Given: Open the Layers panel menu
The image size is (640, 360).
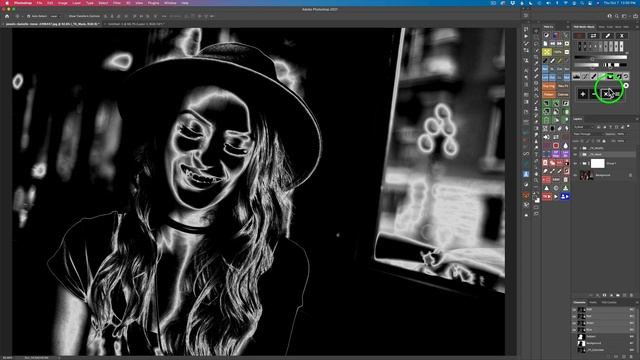Looking at the screenshot, I should coord(637,119).
